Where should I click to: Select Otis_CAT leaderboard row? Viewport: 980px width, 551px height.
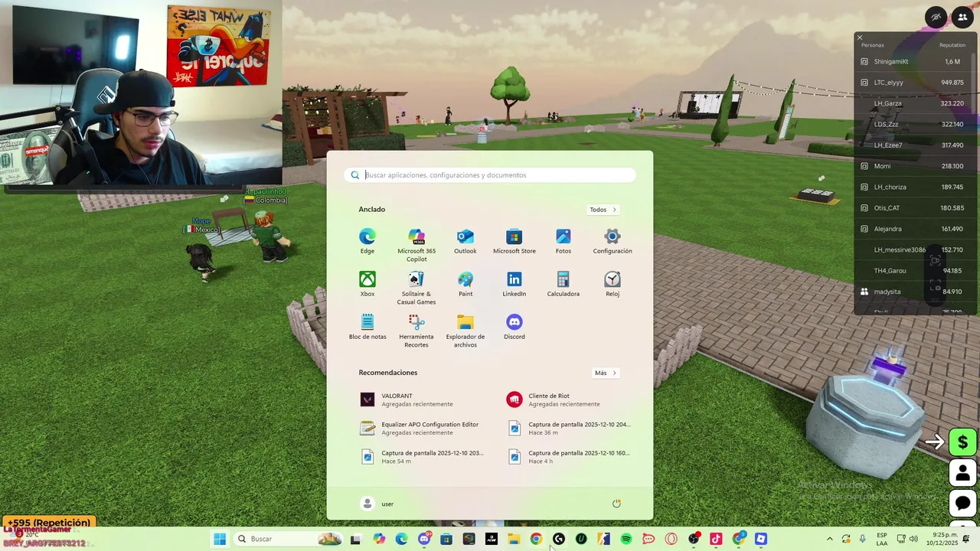[915, 207]
